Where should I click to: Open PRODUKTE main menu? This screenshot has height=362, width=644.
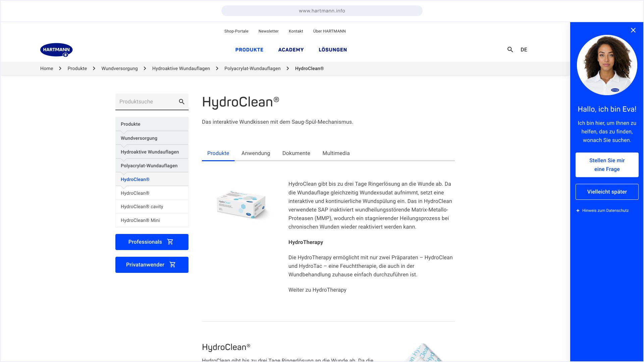pos(249,50)
